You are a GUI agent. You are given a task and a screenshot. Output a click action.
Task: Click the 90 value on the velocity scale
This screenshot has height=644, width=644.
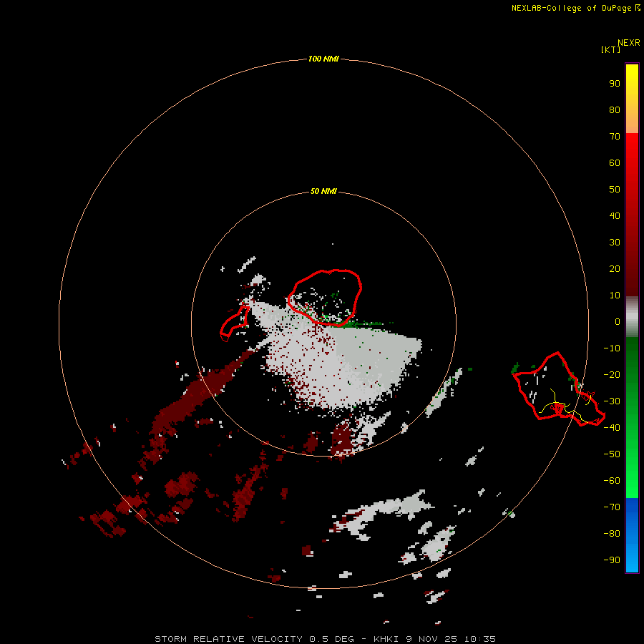click(x=615, y=84)
